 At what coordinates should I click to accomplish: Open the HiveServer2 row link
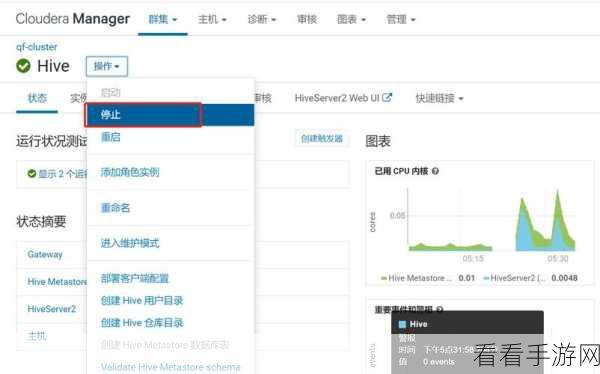pyautogui.click(x=52, y=309)
